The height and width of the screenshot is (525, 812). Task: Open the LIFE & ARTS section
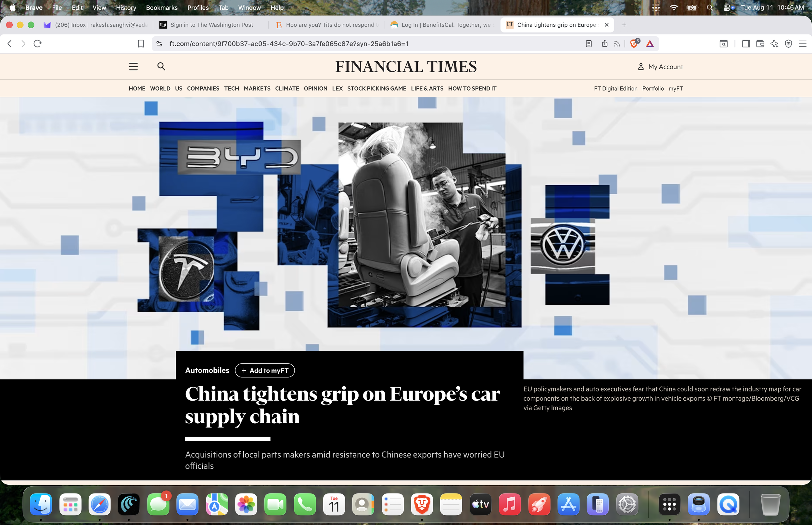(427, 88)
